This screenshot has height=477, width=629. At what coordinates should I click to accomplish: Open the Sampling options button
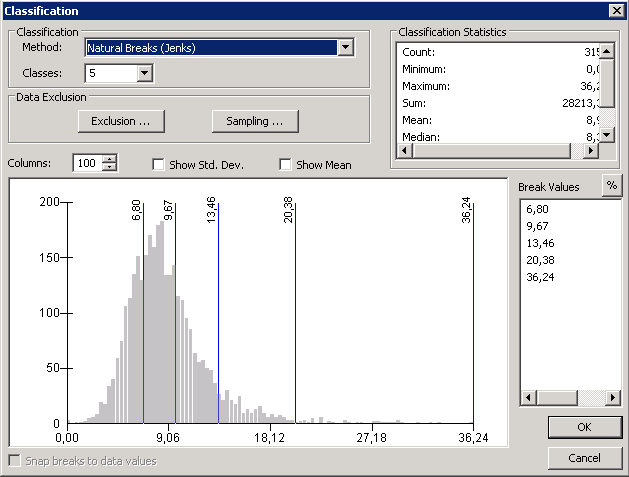pyautogui.click(x=255, y=121)
